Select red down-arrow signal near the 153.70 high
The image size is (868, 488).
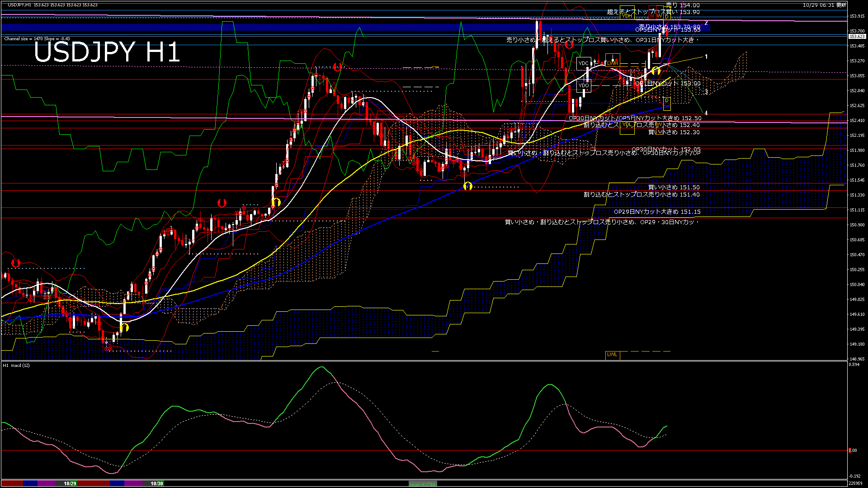tap(569, 44)
